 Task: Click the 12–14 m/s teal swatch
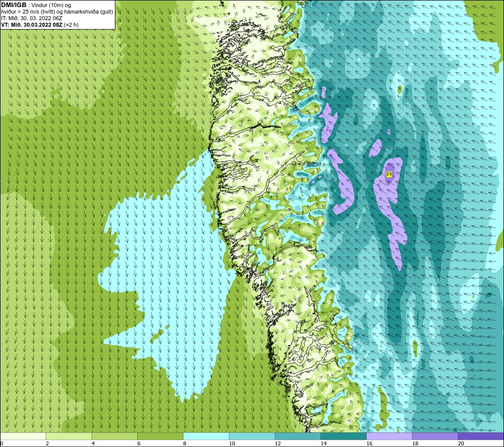click(298, 436)
